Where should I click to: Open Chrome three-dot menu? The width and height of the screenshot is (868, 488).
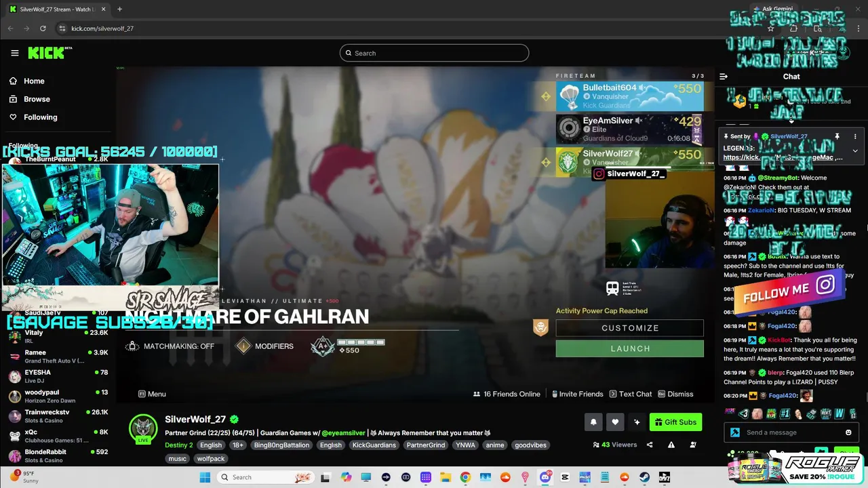point(859,28)
